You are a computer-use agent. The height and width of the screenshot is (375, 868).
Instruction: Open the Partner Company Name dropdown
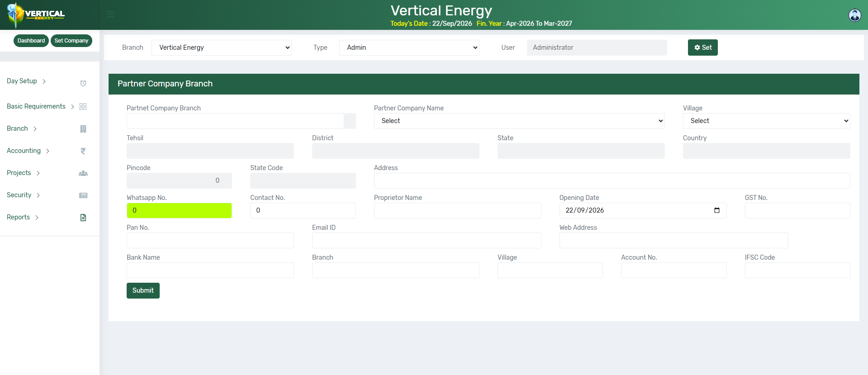pyautogui.click(x=519, y=121)
